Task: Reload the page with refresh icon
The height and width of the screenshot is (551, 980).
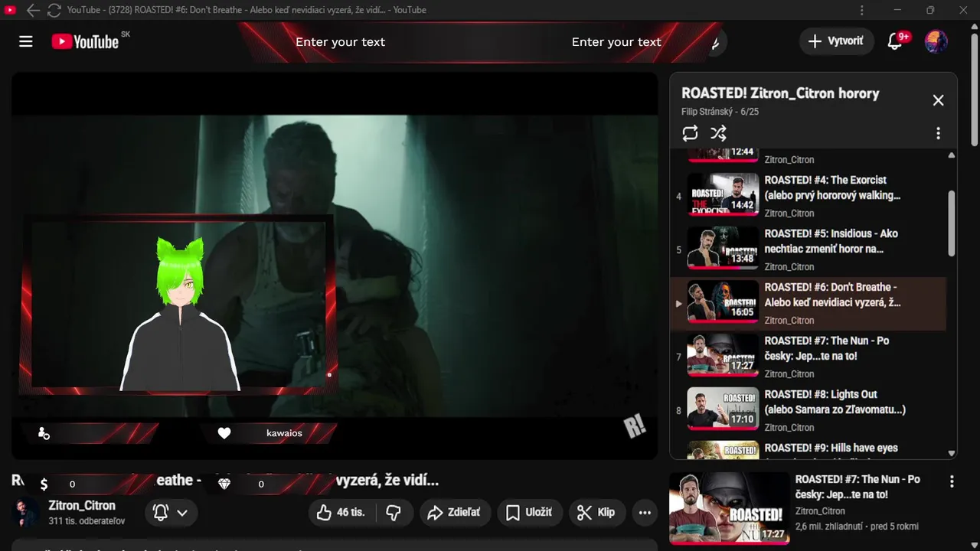Action: (x=54, y=10)
